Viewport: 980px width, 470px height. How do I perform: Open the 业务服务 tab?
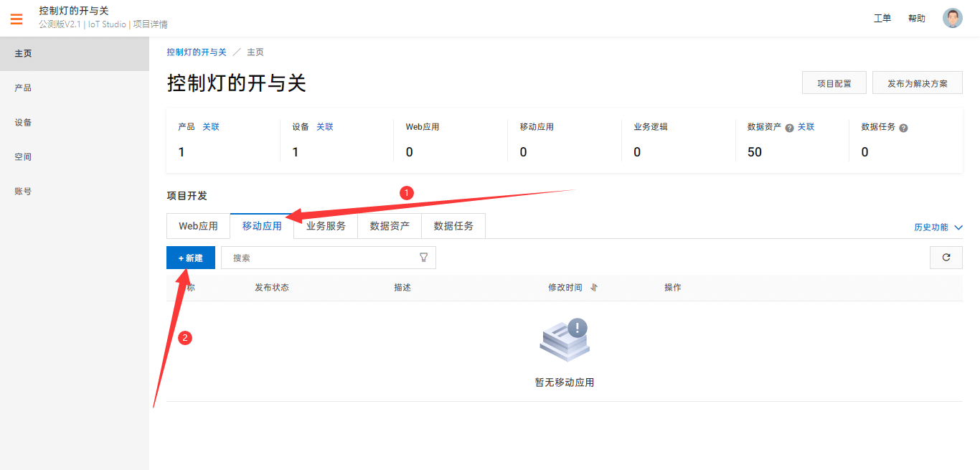[x=326, y=225]
